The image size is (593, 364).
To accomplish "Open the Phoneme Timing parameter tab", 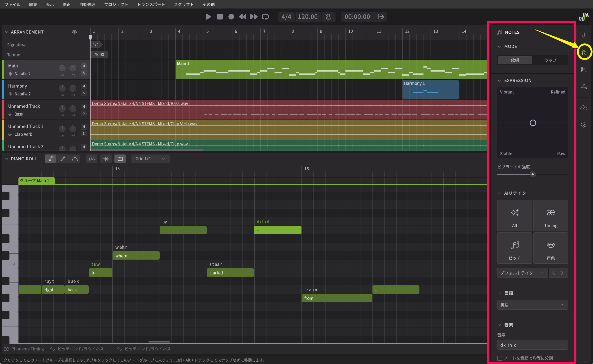I will [x=24, y=349].
